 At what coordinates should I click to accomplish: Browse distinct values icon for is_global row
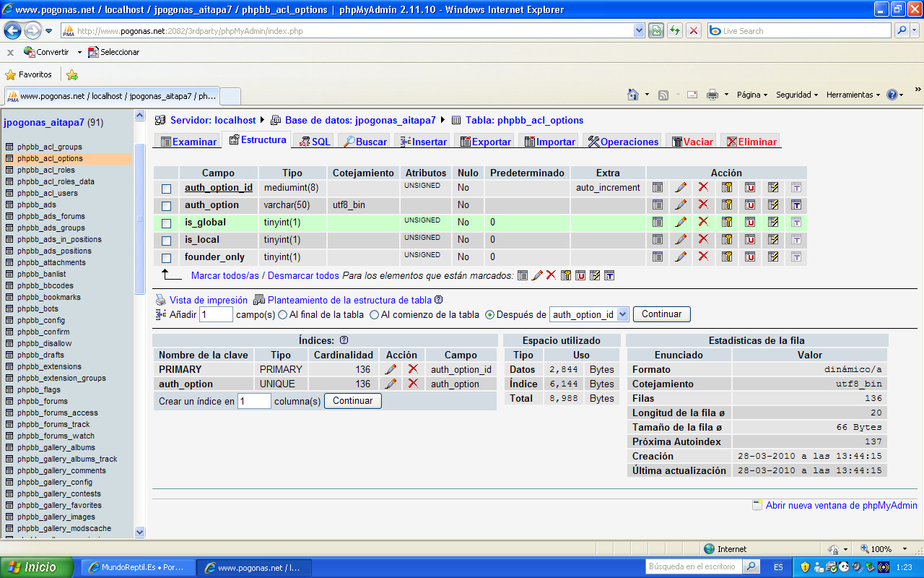click(658, 222)
